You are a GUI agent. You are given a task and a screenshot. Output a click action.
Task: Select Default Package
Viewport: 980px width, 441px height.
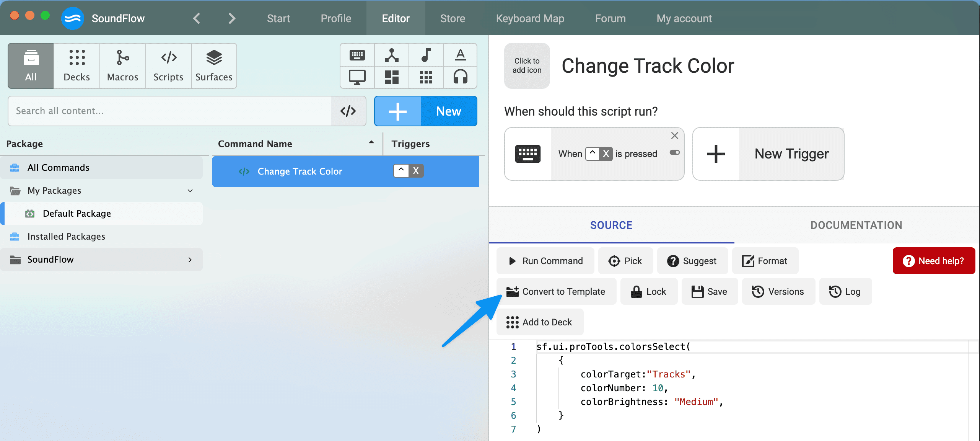tap(103, 214)
